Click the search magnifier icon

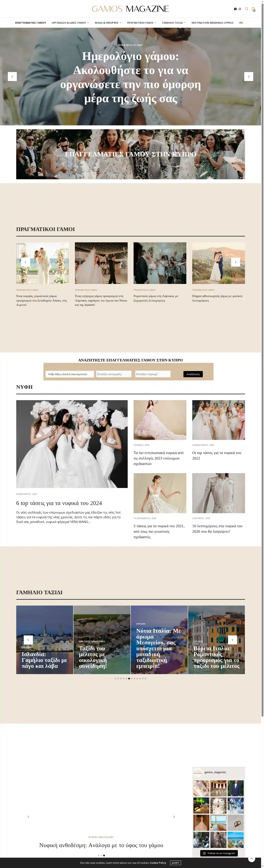(246, 9)
